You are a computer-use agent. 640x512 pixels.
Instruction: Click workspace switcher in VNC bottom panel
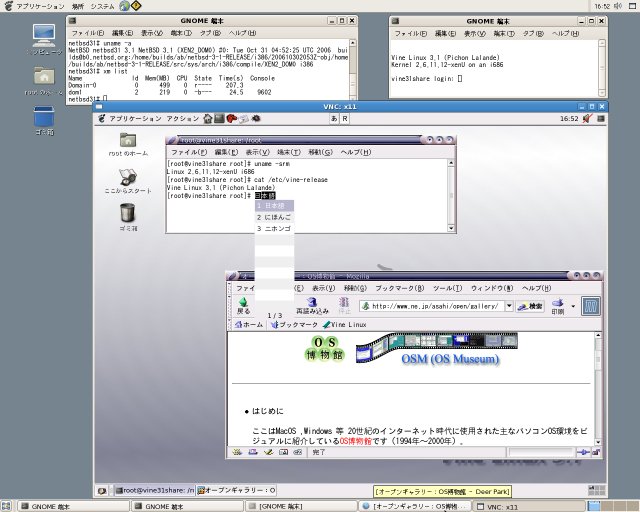tap(596, 490)
